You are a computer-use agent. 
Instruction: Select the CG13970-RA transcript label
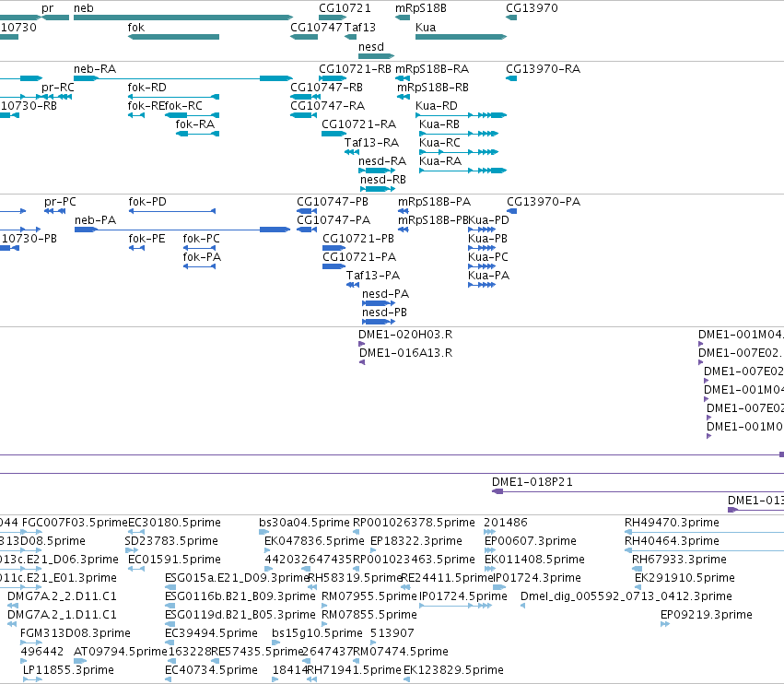543,68
